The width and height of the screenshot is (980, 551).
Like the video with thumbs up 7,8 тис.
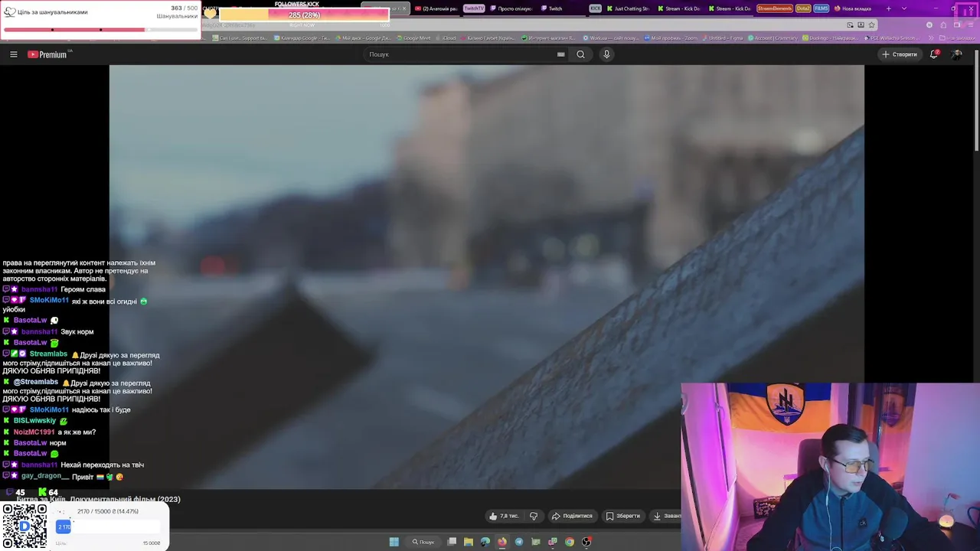click(x=504, y=516)
